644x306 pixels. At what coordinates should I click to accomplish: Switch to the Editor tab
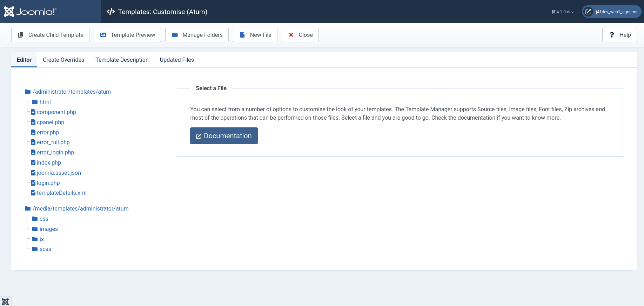pyautogui.click(x=24, y=60)
